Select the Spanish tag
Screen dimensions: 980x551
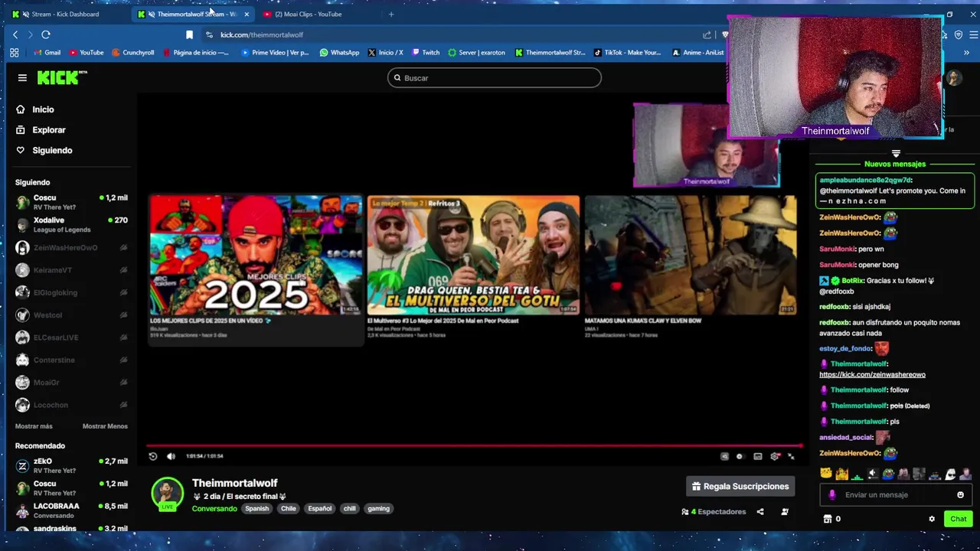[256, 509]
